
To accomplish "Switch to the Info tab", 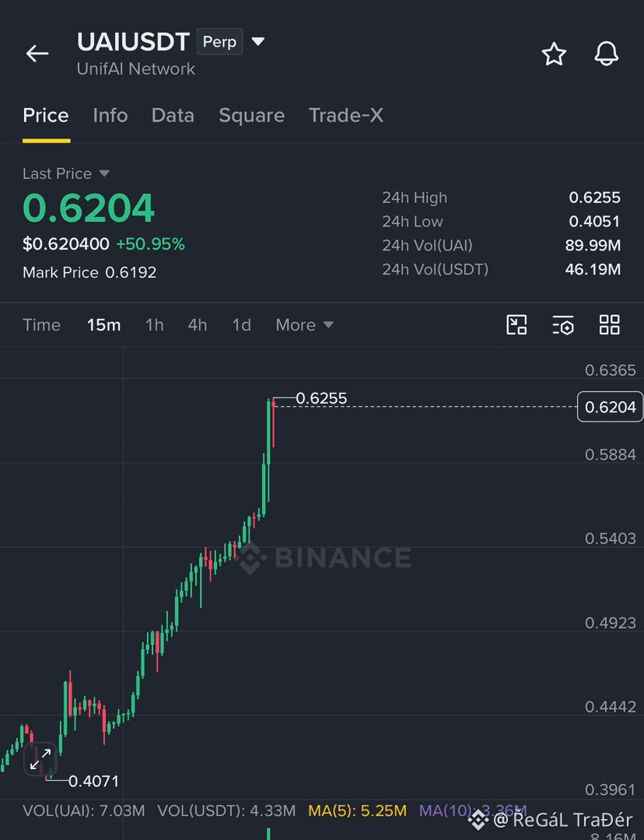I will click(110, 115).
